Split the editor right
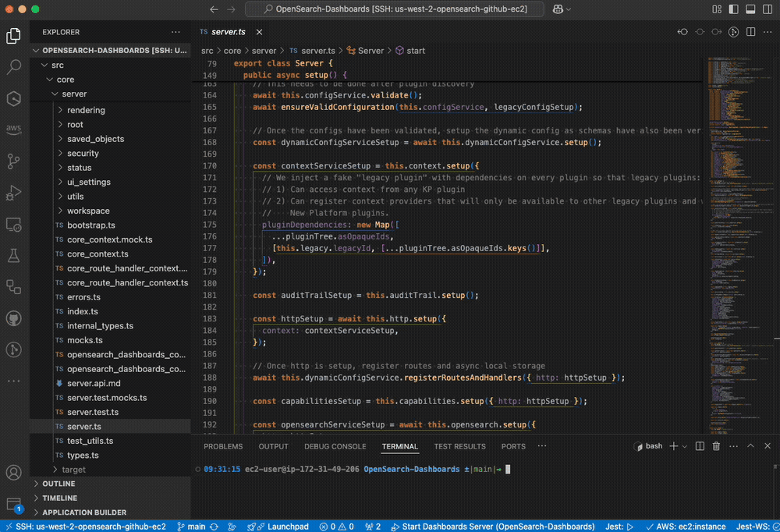The height and width of the screenshot is (532, 780). (750, 32)
